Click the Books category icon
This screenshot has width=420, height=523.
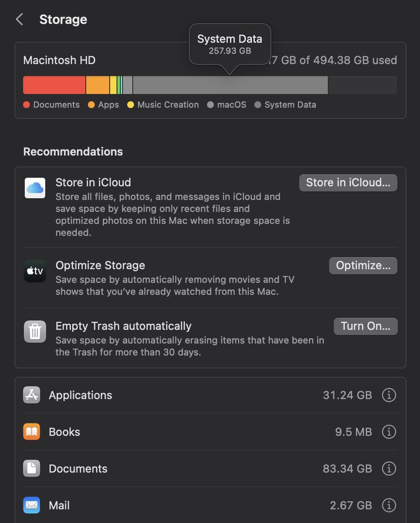[x=32, y=432]
